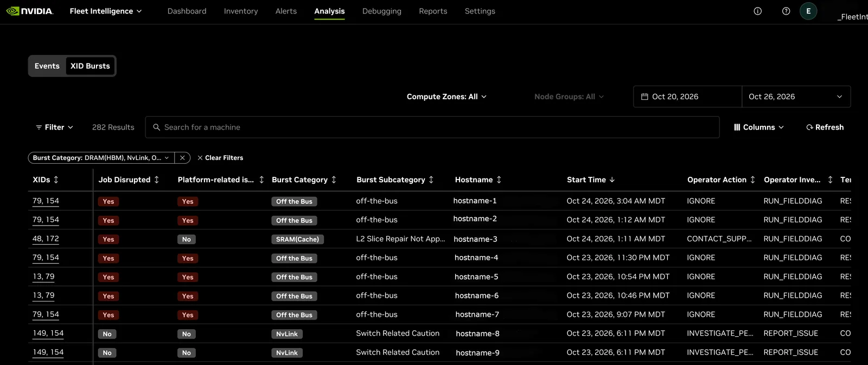Open the Settings tab
This screenshot has height=365, width=868.
click(480, 11)
